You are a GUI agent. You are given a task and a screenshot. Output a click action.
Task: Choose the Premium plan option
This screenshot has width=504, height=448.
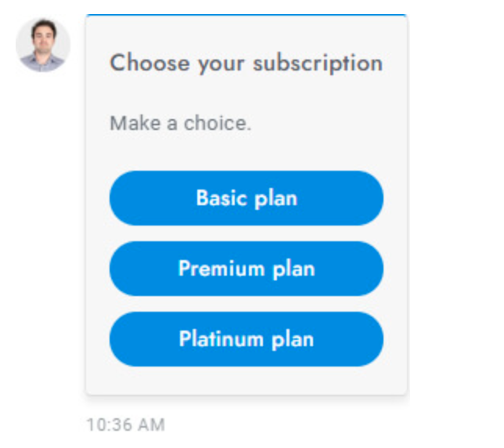point(247,269)
